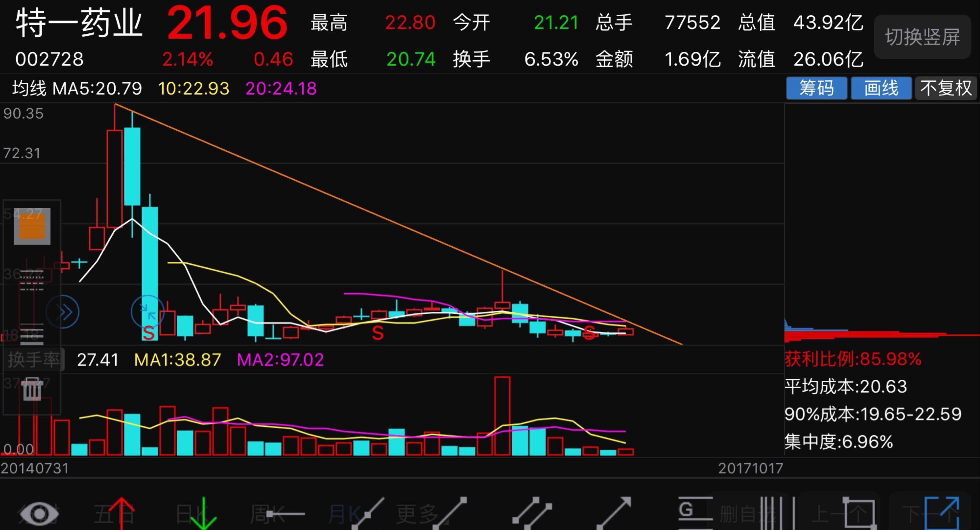Screen dimensions: 980x530
Task: Select the extended line tool with handles
Action: coord(368,513)
